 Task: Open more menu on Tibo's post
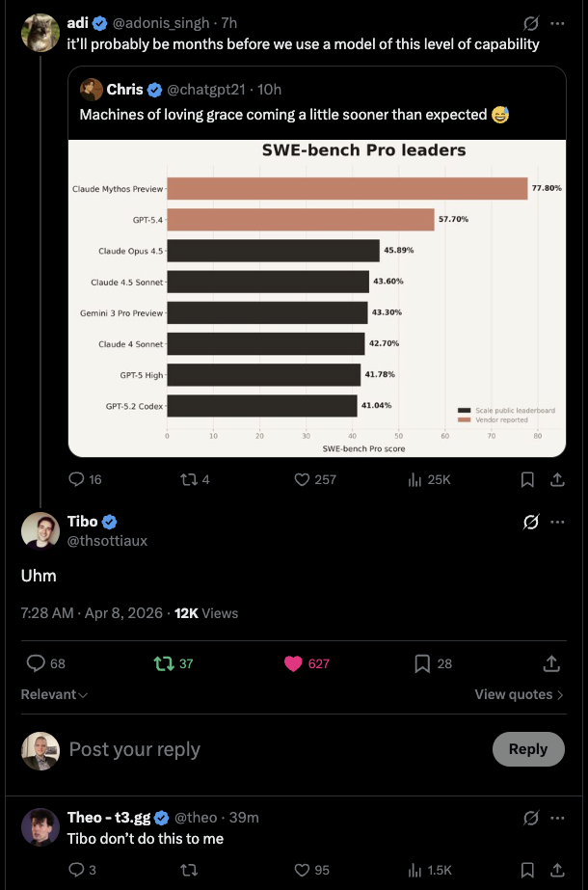[557, 522]
